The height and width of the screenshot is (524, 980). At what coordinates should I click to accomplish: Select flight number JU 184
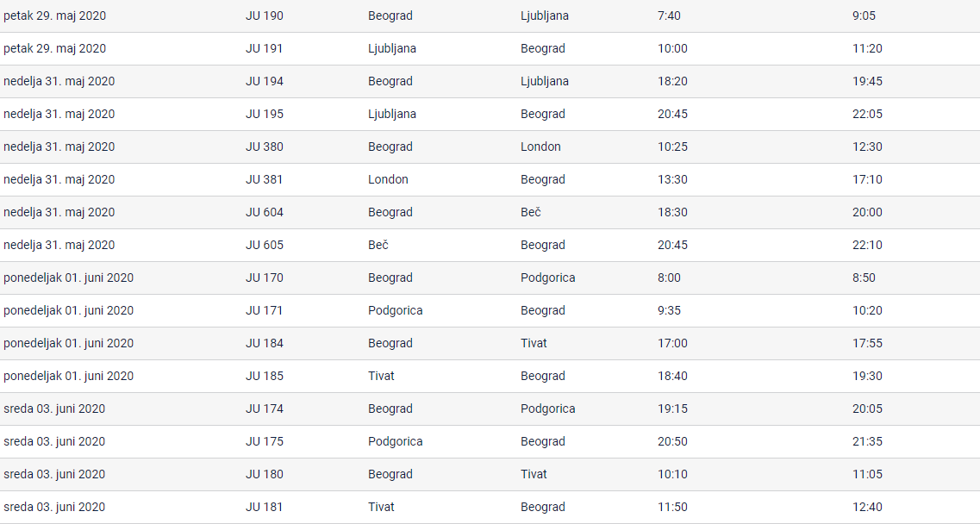264,343
